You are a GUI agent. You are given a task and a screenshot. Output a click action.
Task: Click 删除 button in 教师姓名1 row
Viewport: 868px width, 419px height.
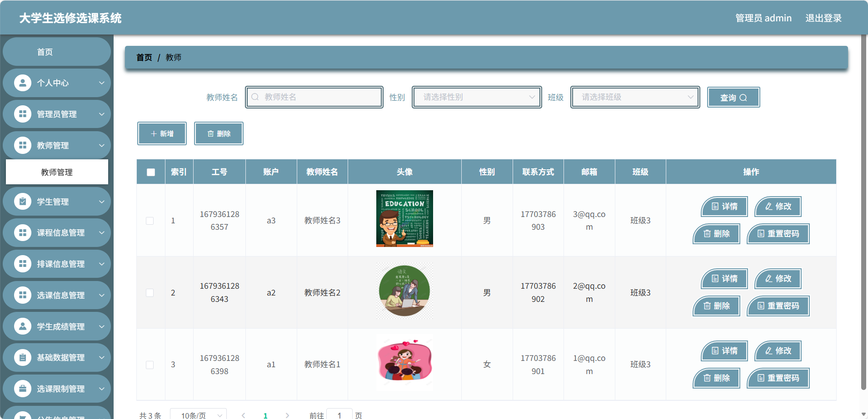(x=717, y=378)
